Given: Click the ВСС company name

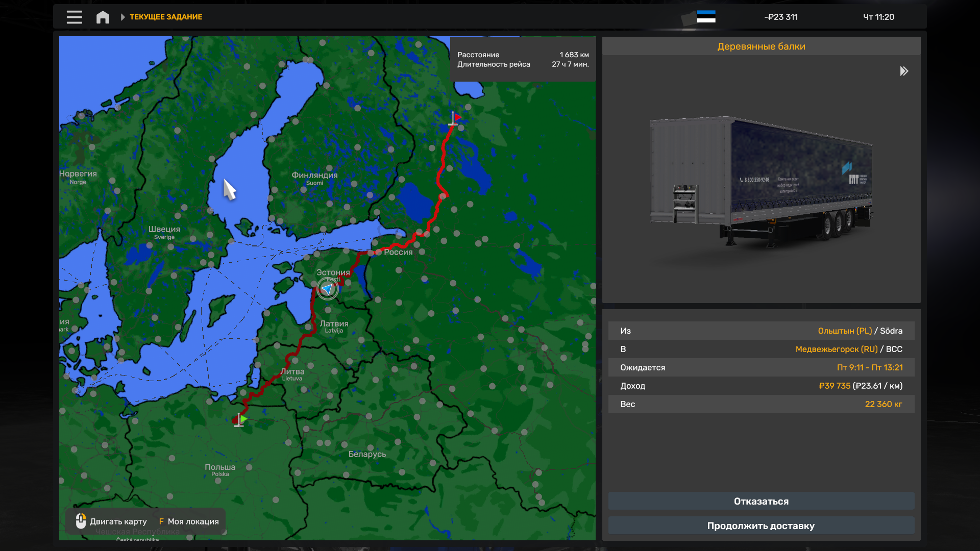Looking at the screenshot, I should click(x=894, y=349).
